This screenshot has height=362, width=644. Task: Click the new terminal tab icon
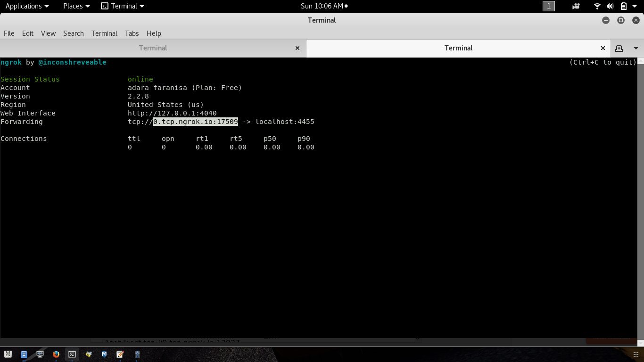click(x=619, y=48)
